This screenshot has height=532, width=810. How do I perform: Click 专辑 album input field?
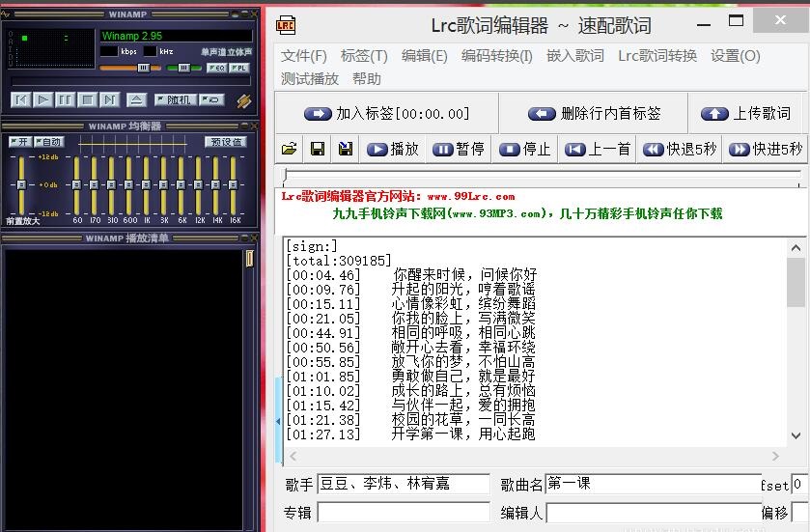(x=404, y=513)
